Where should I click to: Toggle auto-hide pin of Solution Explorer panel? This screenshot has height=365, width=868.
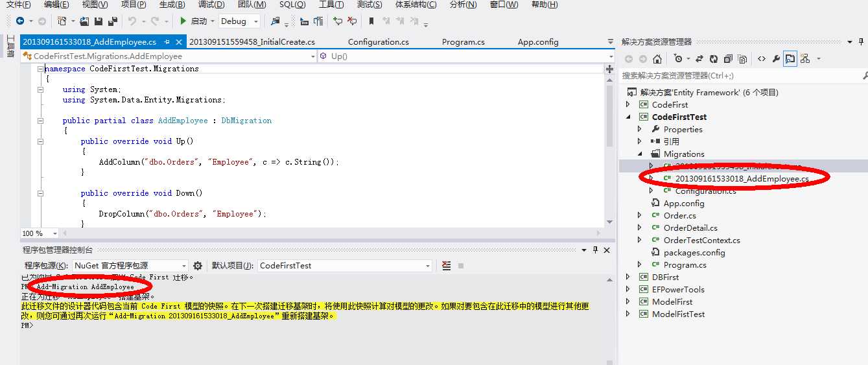(x=860, y=41)
